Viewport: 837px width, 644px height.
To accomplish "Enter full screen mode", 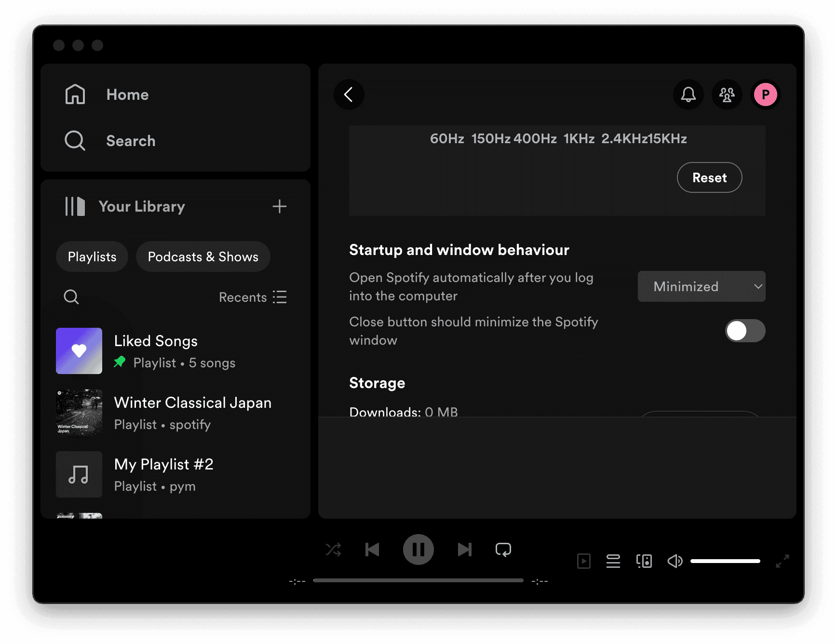I will 782,561.
